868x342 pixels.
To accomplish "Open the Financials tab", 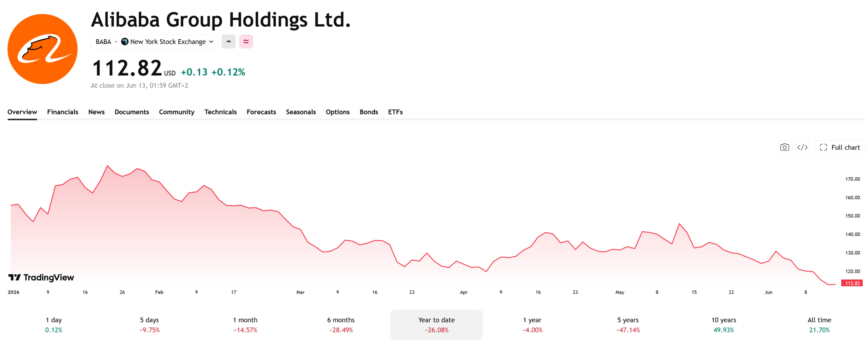I will [x=63, y=112].
